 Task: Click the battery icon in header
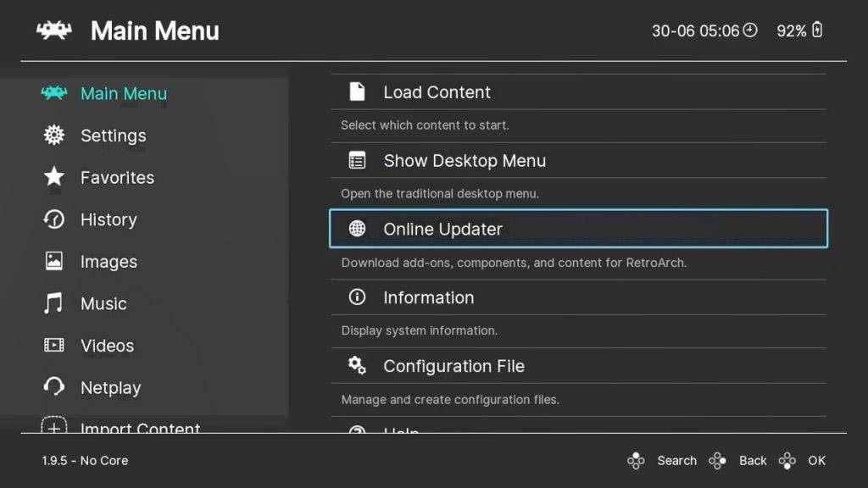817,30
